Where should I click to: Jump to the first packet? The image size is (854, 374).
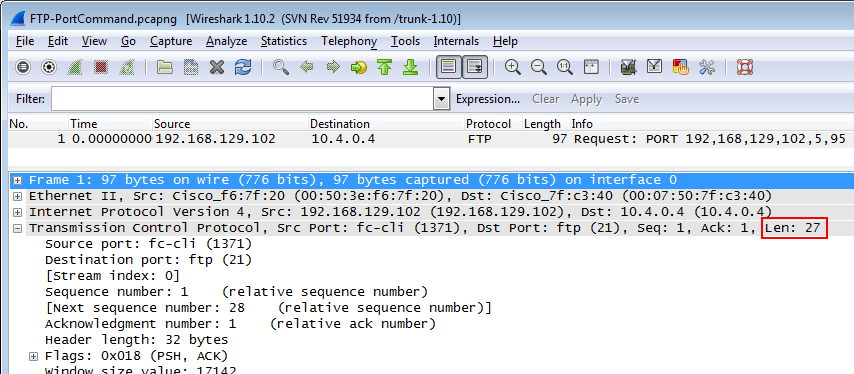click(x=385, y=68)
